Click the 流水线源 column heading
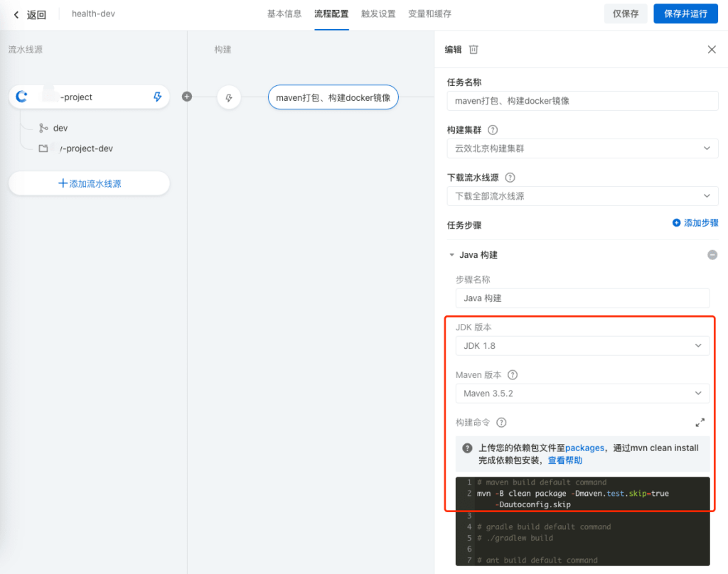728x574 pixels. click(26, 50)
